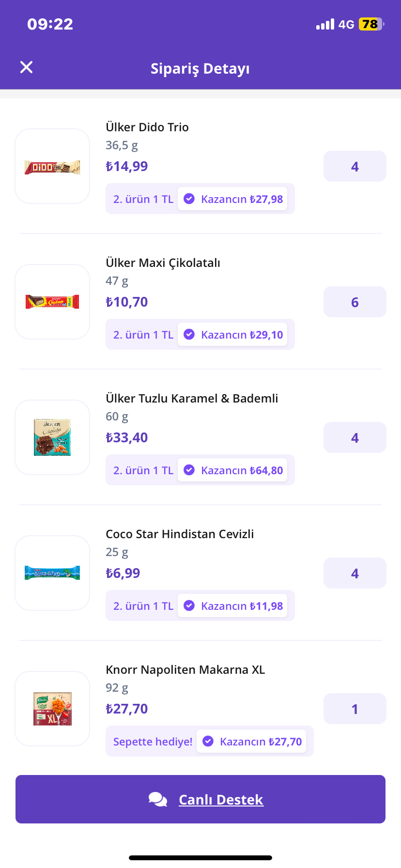Open Ülker Maxi Çikolatalı product image
Image resolution: width=401 pixels, height=868 pixels.
[52, 302]
